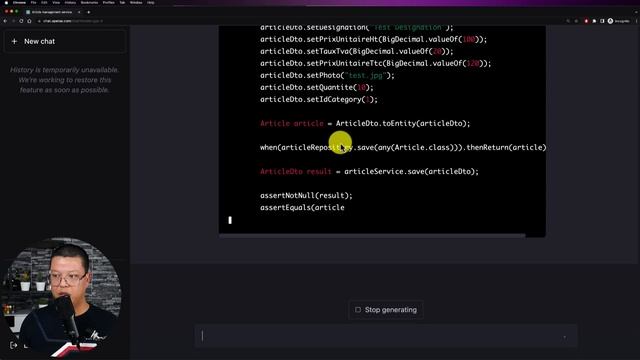
Task: Open a new browser tab with plus
Action: click(89, 12)
